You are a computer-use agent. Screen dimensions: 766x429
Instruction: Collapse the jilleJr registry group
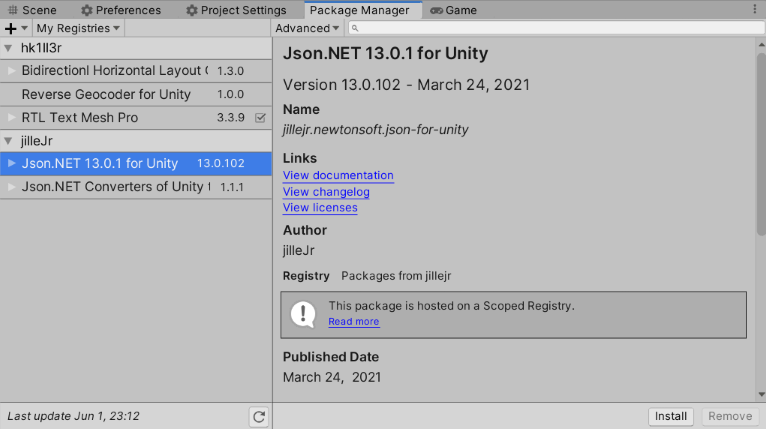point(8,141)
